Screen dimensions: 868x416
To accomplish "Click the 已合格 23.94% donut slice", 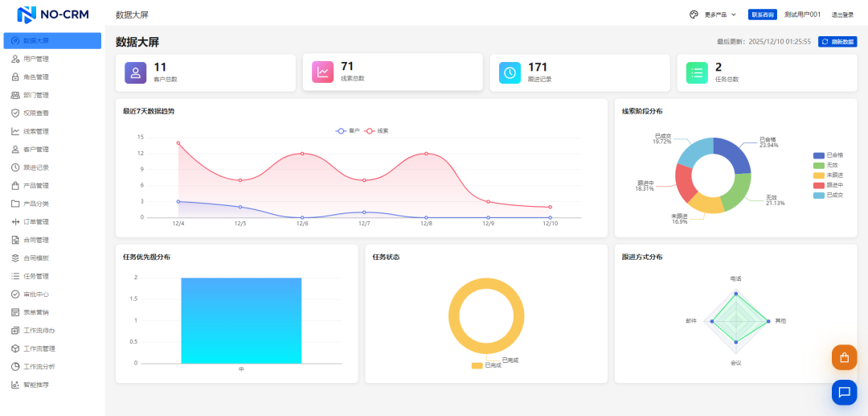I will pos(734,153).
